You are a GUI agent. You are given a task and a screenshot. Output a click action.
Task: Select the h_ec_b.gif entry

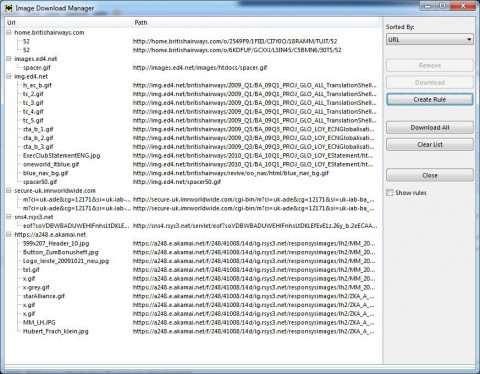coord(37,85)
